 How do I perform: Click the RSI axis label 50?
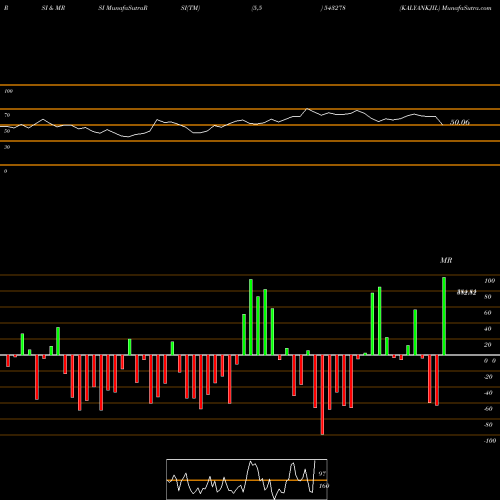click(x=7, y=131)
